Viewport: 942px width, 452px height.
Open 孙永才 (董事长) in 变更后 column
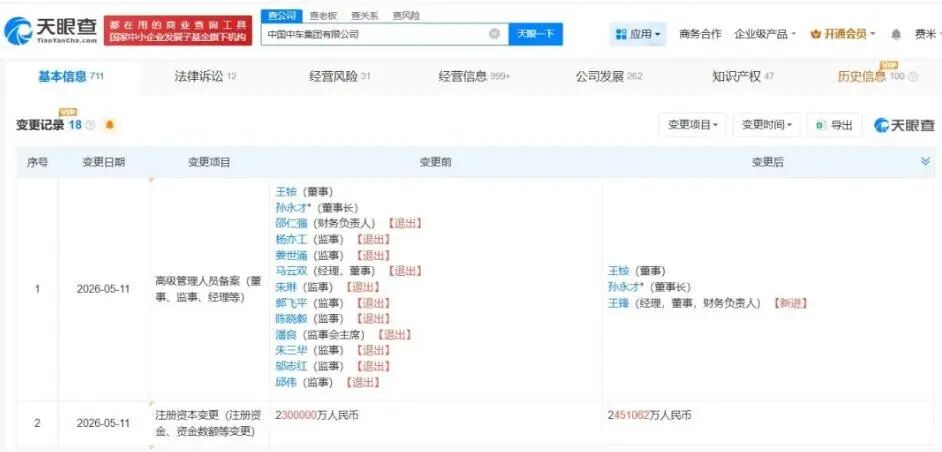click(x=624, y=287)
